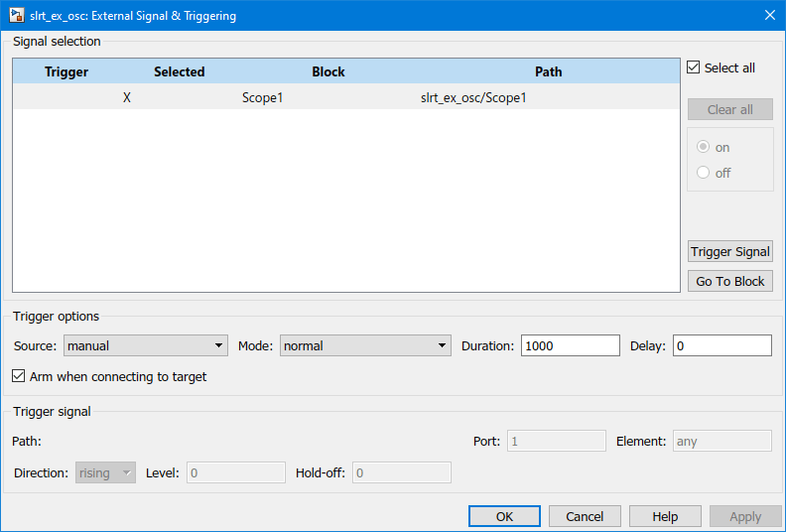Click in the Duration input field
Image resolution: width=786 pixels, height=532 pixels.
[570, 345]
